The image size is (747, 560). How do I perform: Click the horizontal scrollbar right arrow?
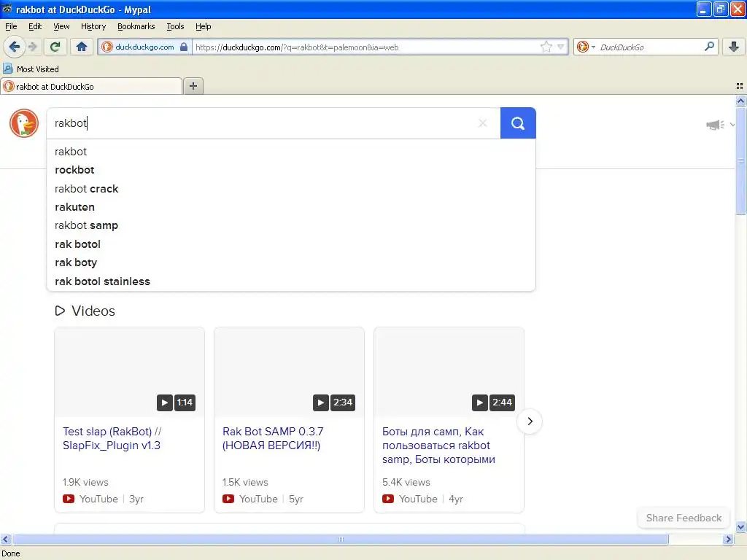pyautogui.click(x=728, y=539)
